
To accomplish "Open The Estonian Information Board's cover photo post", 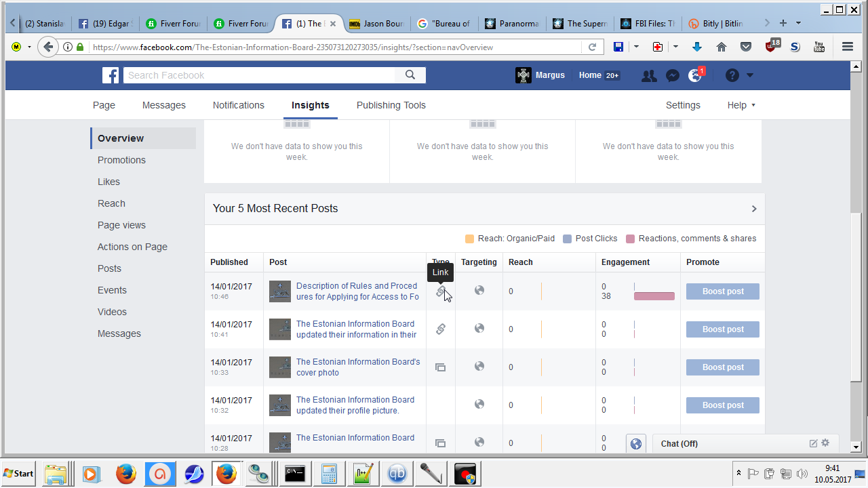I will 357,367.
